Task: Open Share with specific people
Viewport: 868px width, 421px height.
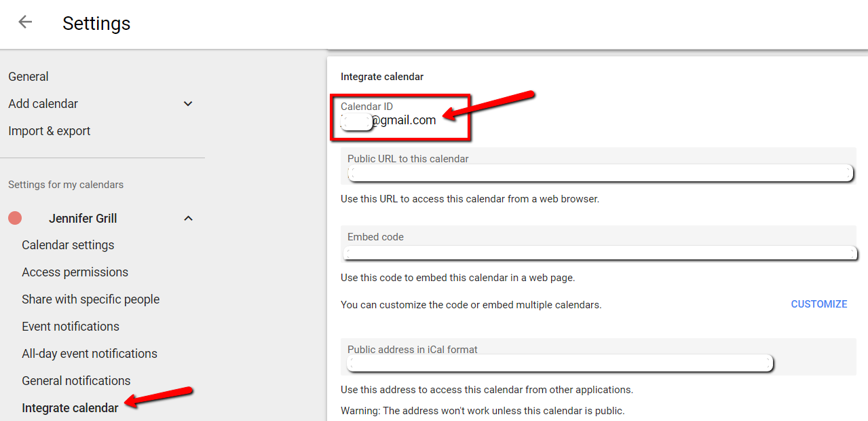Action: [91, 299]
